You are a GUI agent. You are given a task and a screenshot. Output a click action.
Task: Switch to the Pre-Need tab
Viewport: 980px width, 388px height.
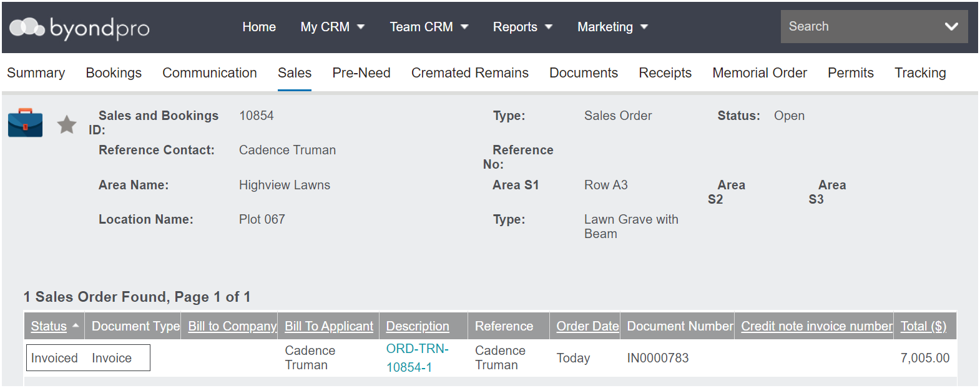pos(361,73)
